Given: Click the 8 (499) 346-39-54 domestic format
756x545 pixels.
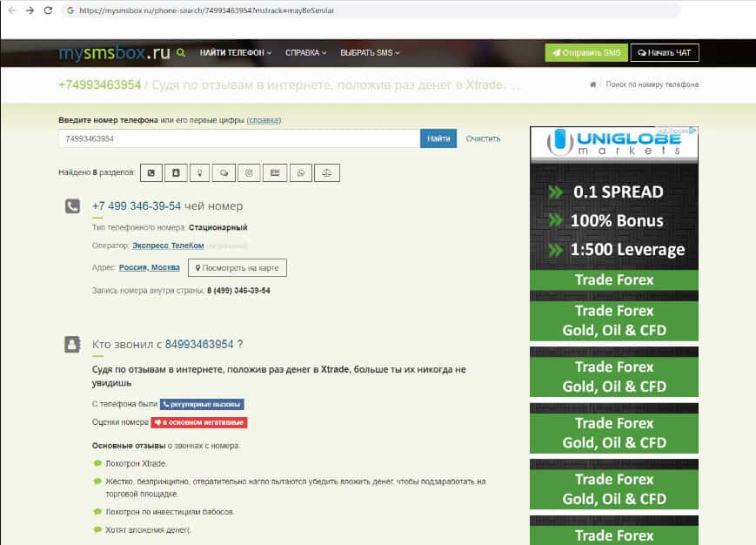Looking at the screenshot, I should click(x=238, y=290).
